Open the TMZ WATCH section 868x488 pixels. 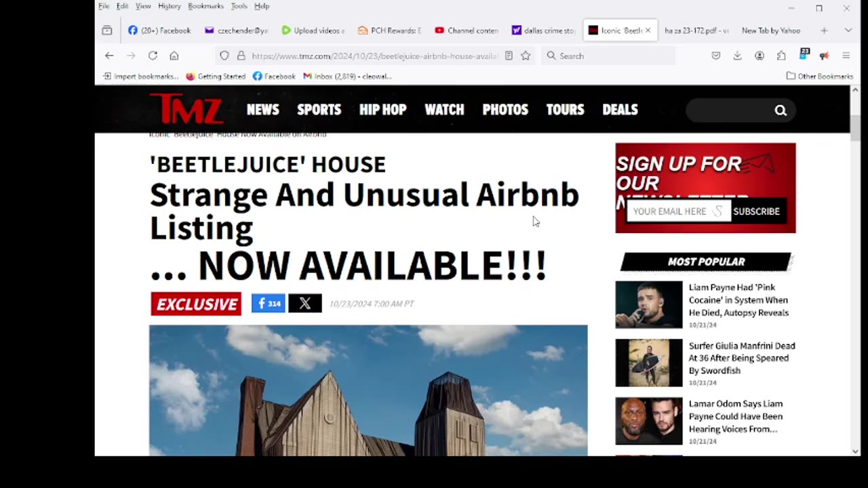[444, 110]
